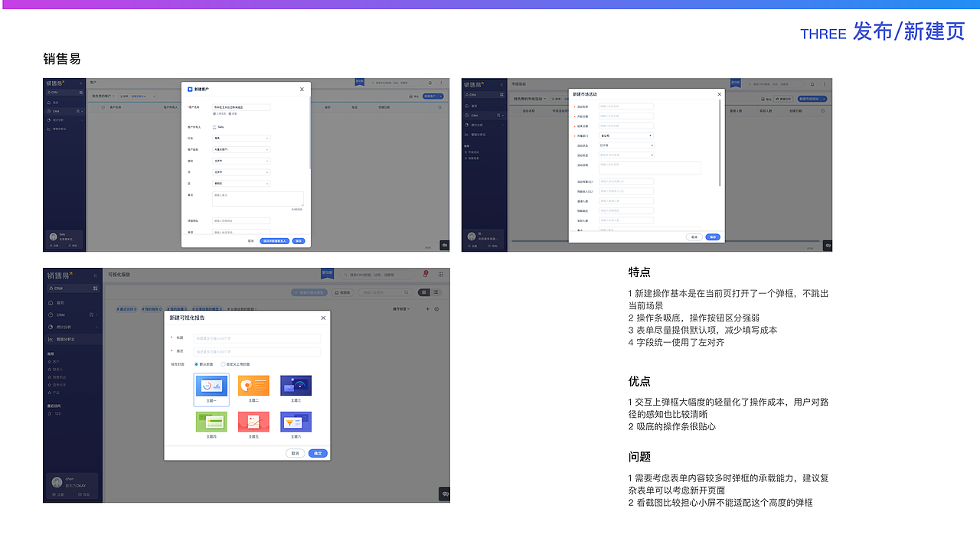This screenshot has height=551, width=980.
Task: Click 活动名称 input field
Action: [x=626, y=106]
